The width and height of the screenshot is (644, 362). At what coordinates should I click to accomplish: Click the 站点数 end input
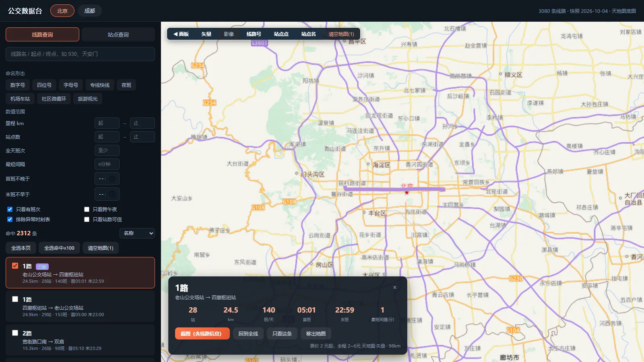142,137
